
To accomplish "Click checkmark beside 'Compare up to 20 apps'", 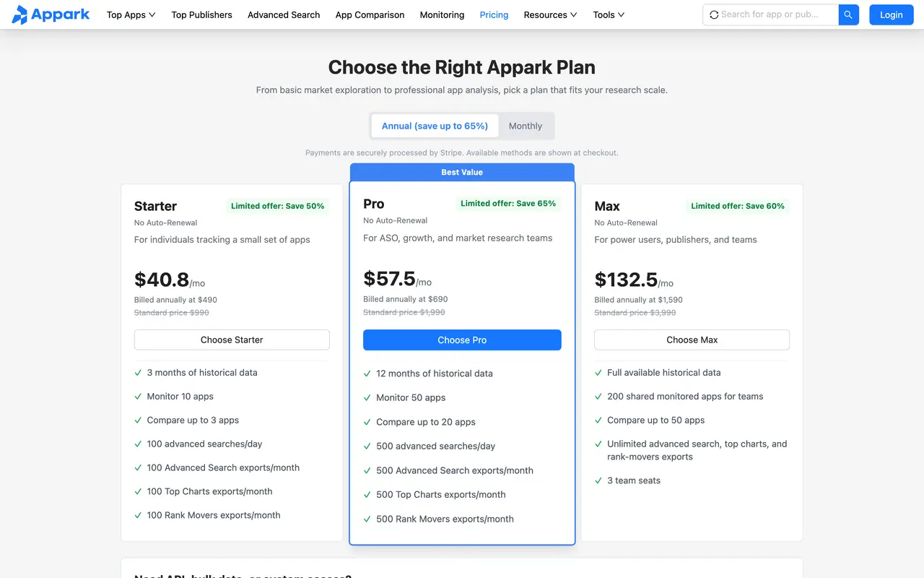I will point(367,422).
